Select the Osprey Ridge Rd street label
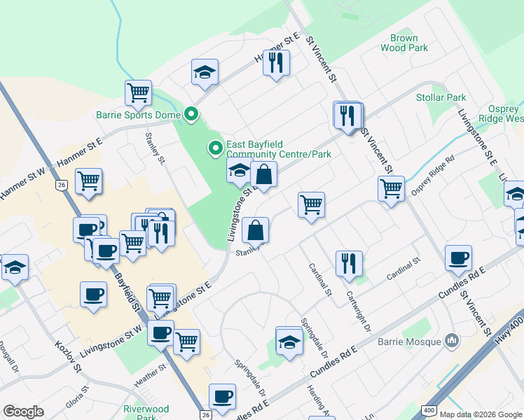This screenshot has height=420, width=524. (x=433, y=175)
